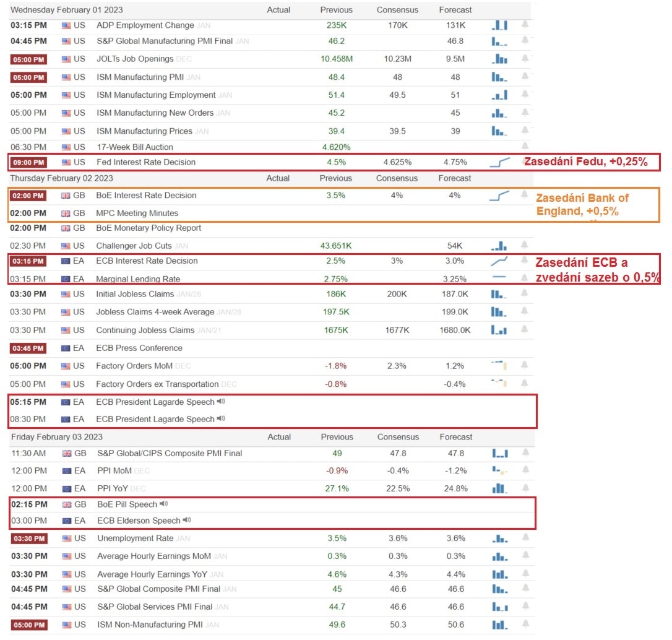The image size is (672, 640).
Task: Click bell icon for ISM Manufacturing Employment
Action: (x=525, y=94)
